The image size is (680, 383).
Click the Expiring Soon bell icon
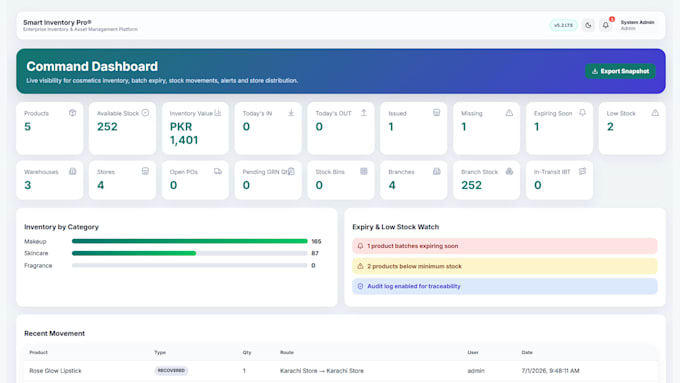click(x=582, y=113)
